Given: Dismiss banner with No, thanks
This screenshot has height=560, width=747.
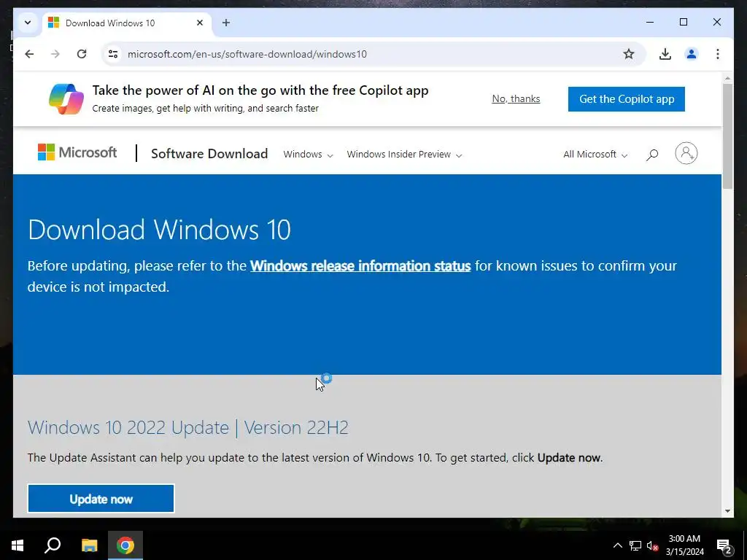Looking at the screenshot, I should click(x=516, y=98).
